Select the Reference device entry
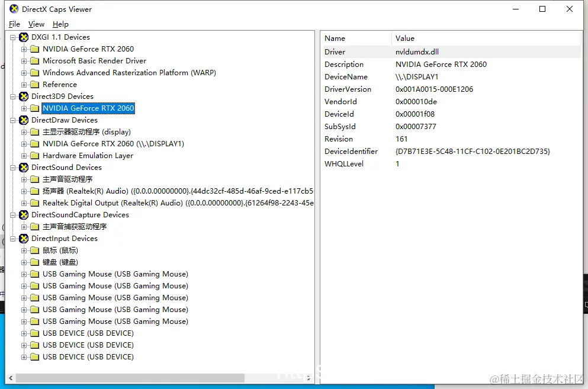 [x=60, y=85]
